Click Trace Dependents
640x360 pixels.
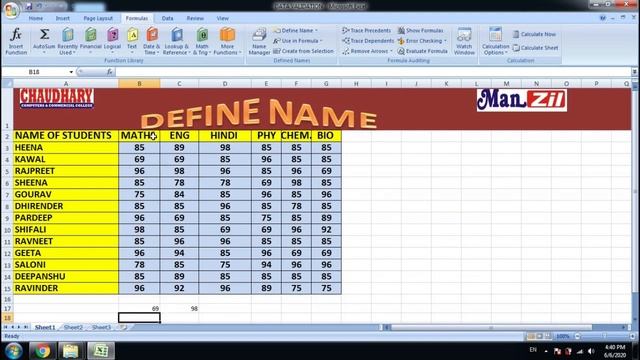click(x=368, y=41)
